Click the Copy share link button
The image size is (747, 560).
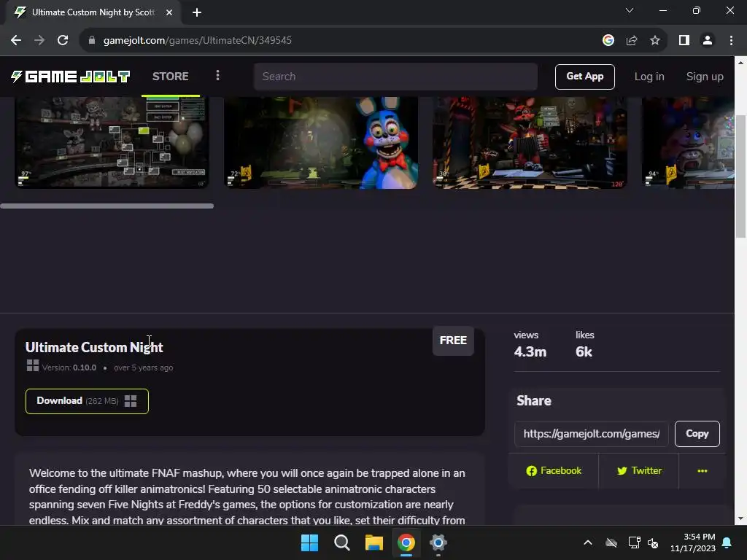click(x=697, y=433)
